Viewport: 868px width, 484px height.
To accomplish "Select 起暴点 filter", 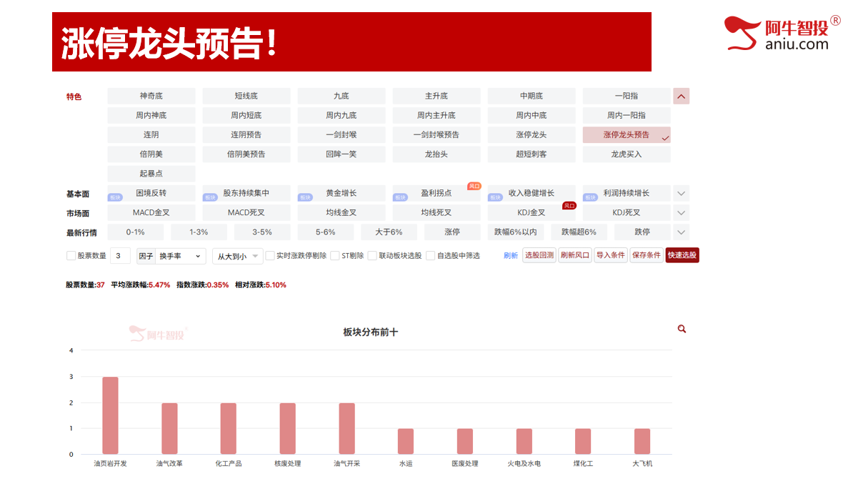I will [151, 173].
